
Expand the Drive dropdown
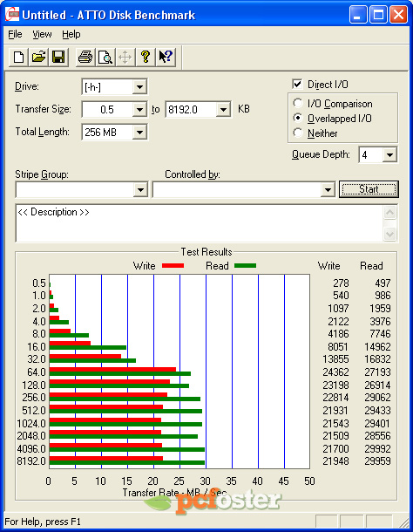[x=139, y=87]
